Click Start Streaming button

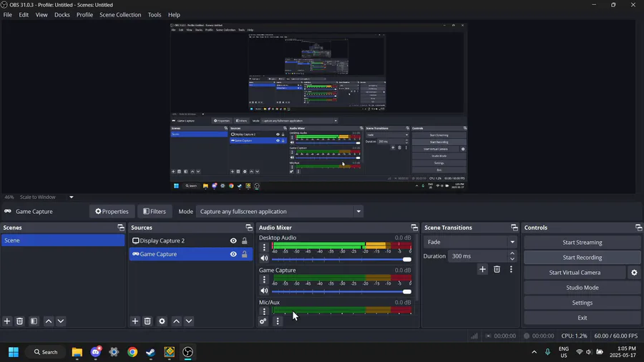point(582,242)
